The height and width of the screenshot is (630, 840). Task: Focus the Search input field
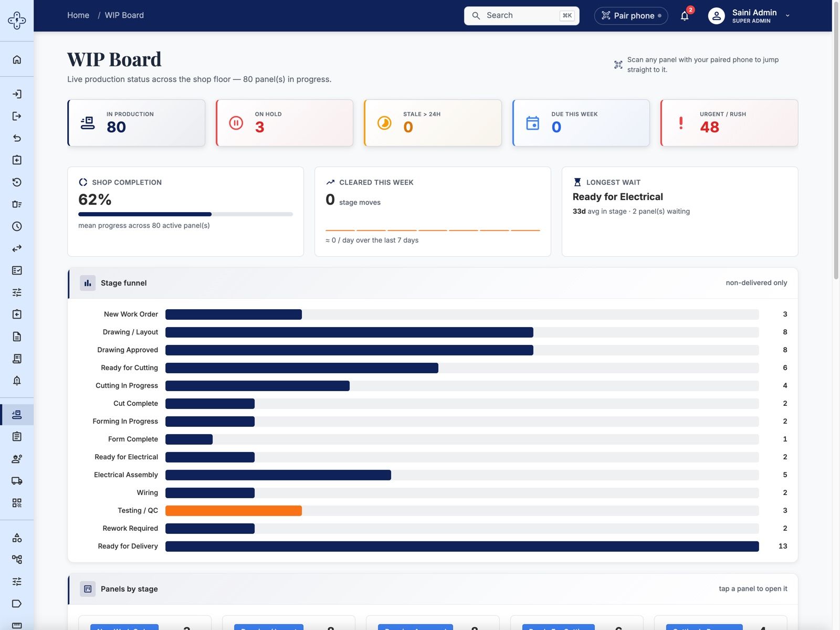(x=522, y=16)
